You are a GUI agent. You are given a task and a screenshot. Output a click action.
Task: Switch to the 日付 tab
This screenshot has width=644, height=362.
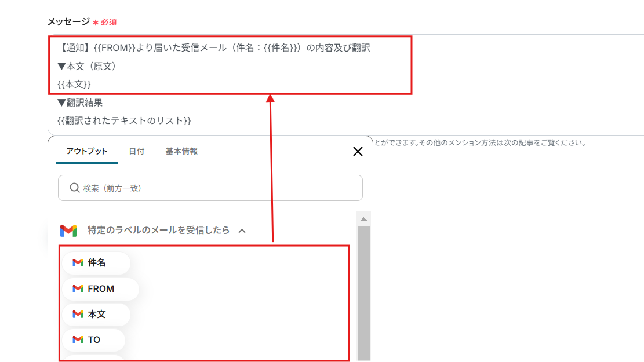pos(137,151)
